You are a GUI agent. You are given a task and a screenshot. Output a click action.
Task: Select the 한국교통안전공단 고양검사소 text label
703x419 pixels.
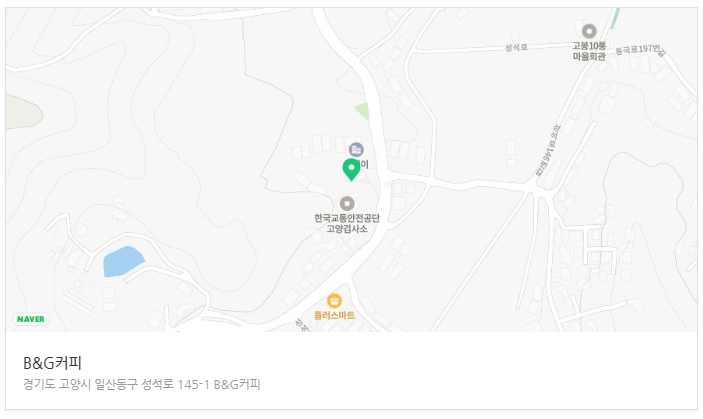pos(347,223)
